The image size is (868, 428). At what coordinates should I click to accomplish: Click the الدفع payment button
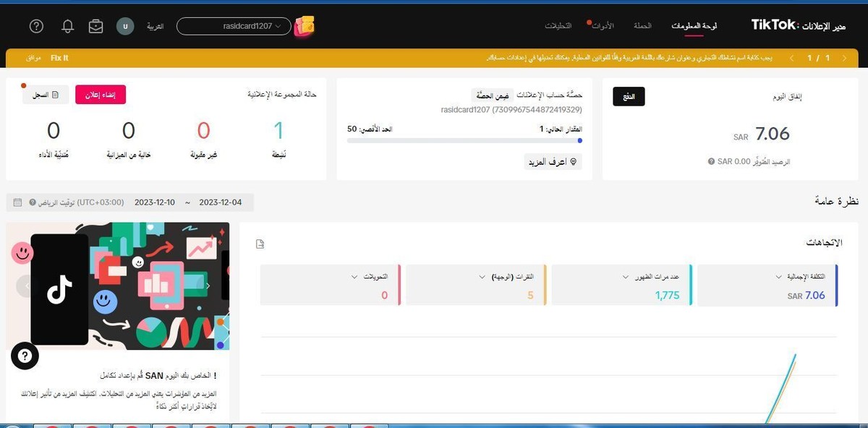(629, 95)
